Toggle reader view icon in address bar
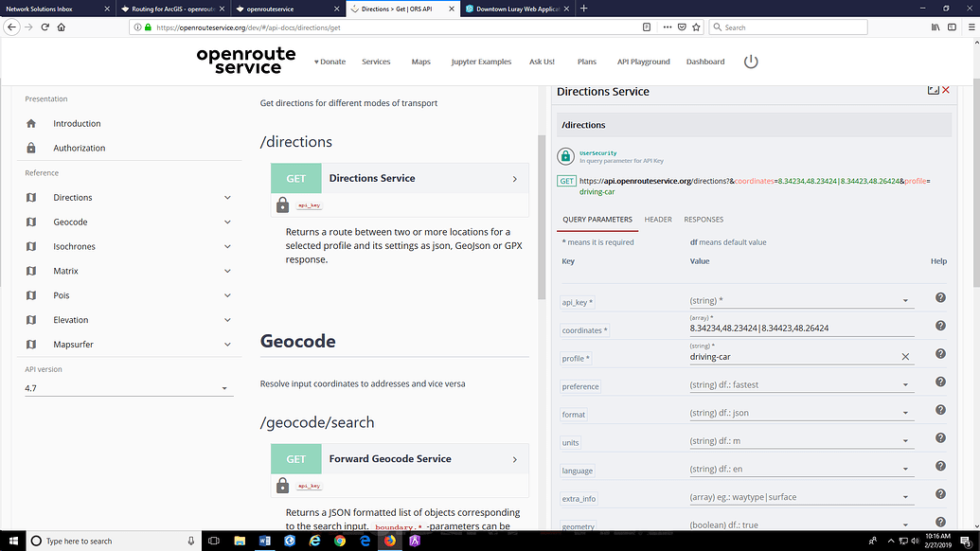 click(647, 27)
